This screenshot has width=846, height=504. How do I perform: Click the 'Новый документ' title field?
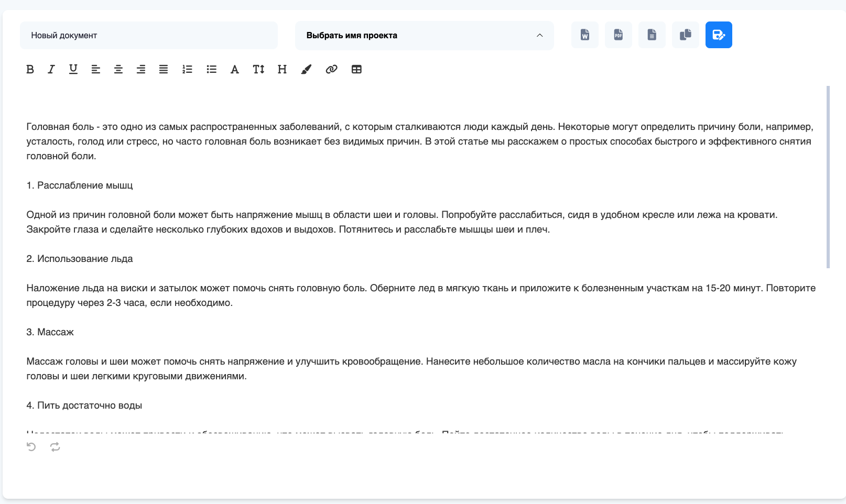pyautogui.click(x=149, y=36)
